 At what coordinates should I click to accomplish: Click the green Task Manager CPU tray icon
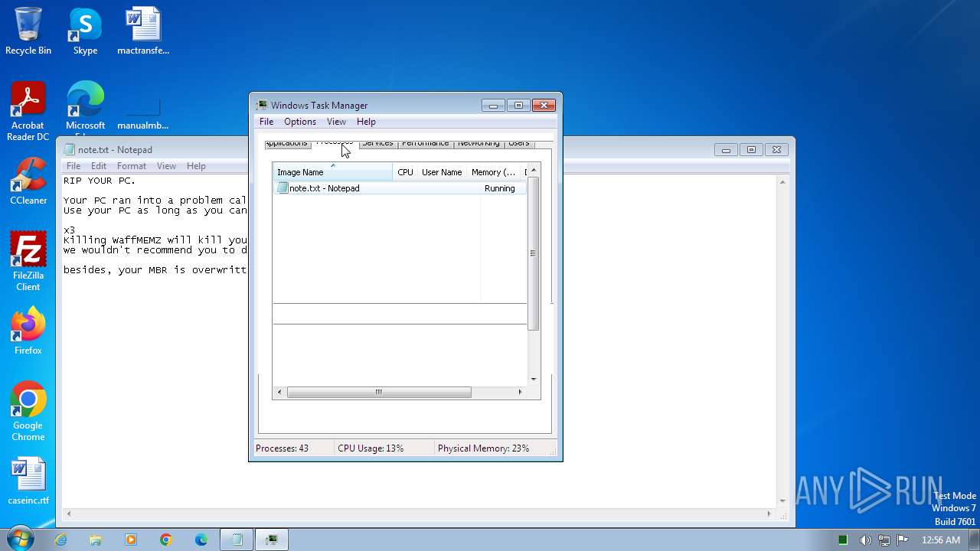click(843, 540)
